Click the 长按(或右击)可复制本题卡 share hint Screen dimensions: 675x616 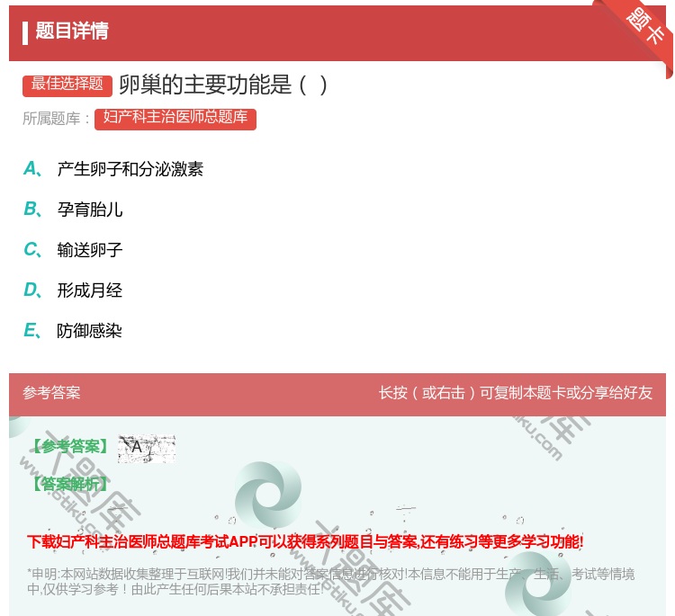click(x=515, y=393)
